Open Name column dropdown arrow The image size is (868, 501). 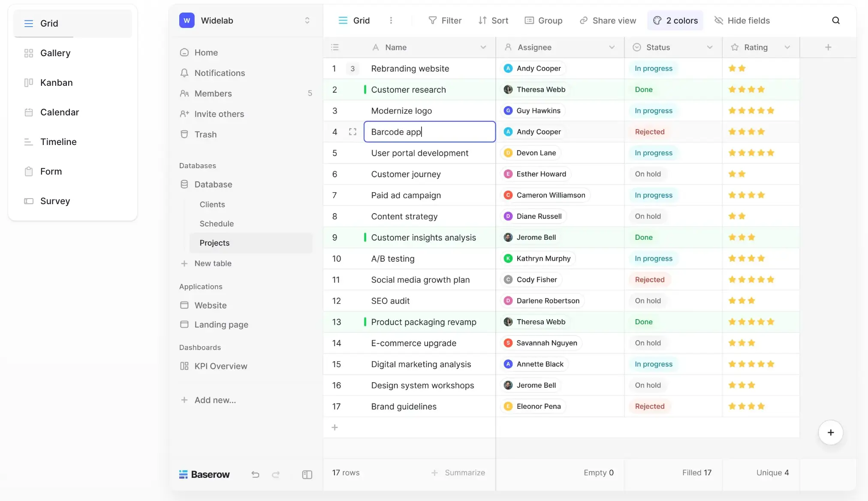(483, 47)
